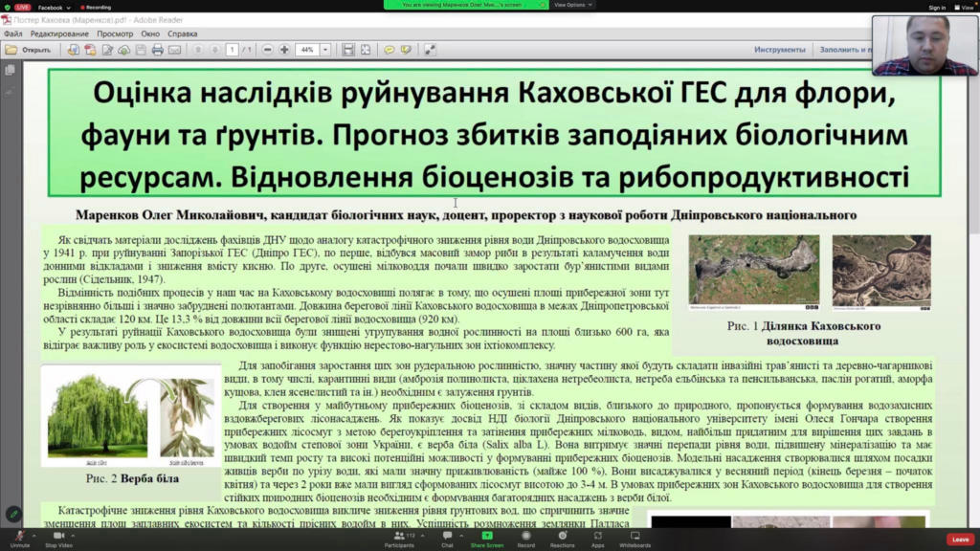This screenshot has height=551, width=980.
Task: Switch Adobe Reader to read mode
Action: pyautogui.click(x=431, y=50)
